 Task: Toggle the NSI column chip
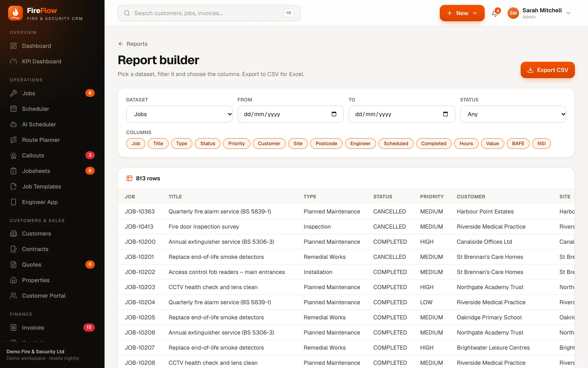pos(542,144)
